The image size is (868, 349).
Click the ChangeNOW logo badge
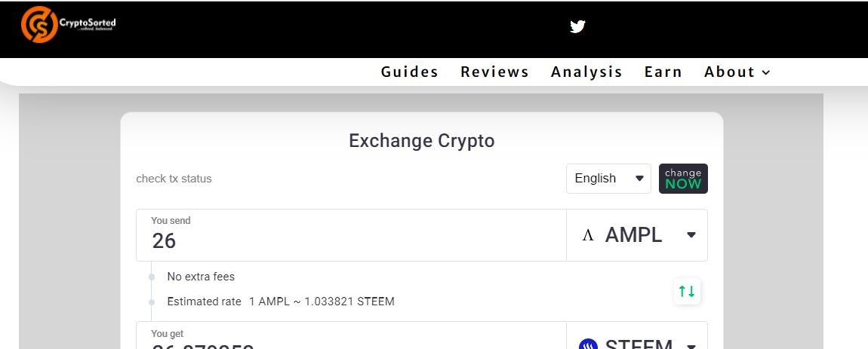pyautogui.click(x=683, y=179)
